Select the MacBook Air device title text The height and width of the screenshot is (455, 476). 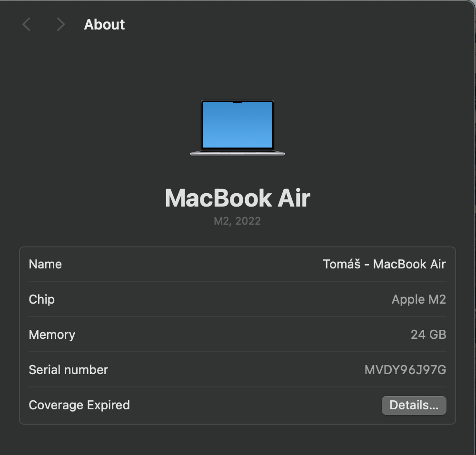coord(238,198)
